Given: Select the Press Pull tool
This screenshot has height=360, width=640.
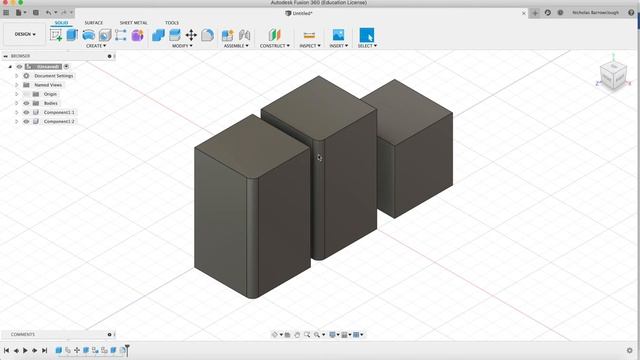Looking at the screenshot, I should [x=158, y=35].
